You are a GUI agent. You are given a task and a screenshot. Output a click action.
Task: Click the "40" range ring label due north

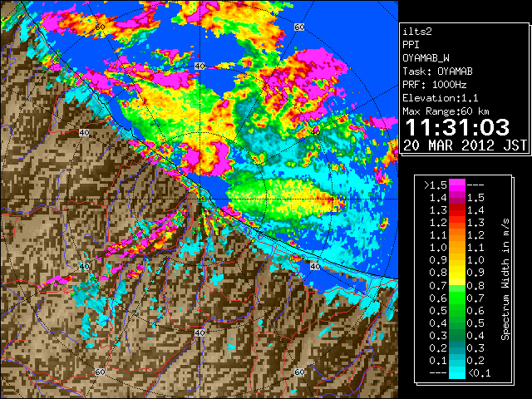click(x=199, y=66)
